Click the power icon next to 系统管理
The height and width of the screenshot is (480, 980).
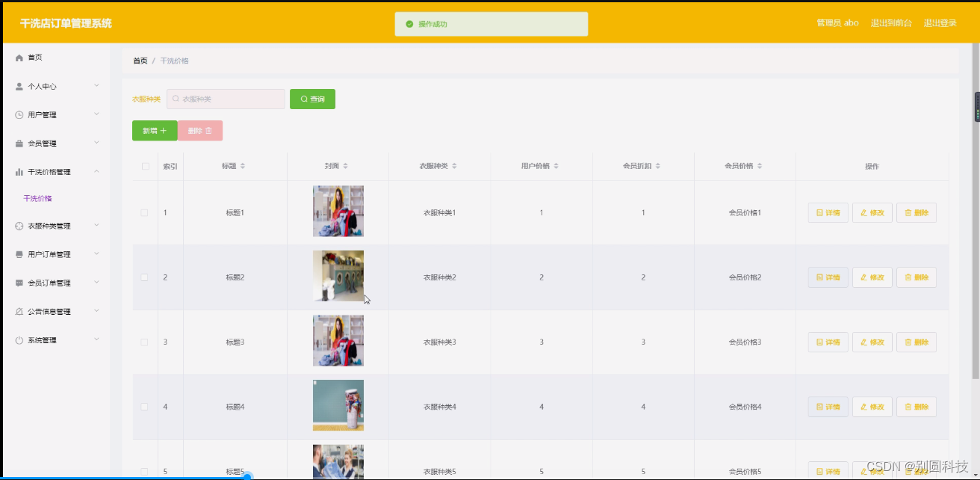pos(20,340)
